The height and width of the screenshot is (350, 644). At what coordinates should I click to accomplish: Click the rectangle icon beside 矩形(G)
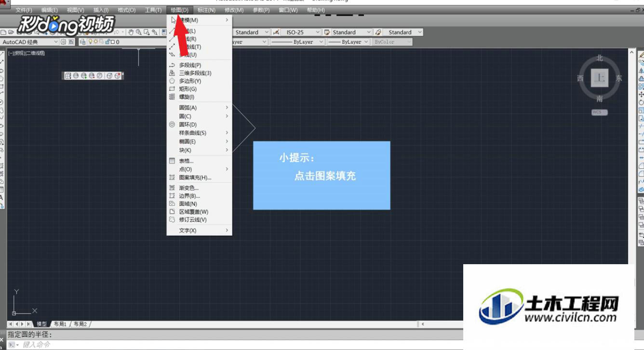pyautogui.click(x=172, y=89)
